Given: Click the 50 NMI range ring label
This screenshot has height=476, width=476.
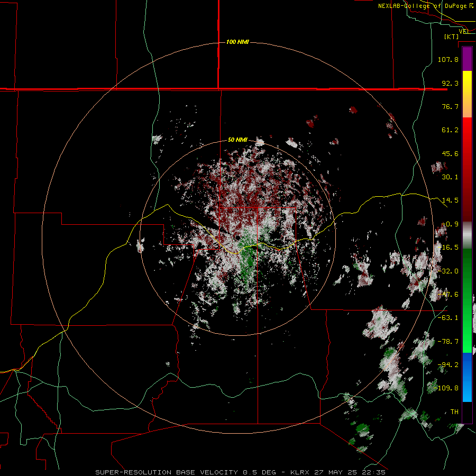Looking at the screenshot, I should coord(237,140).
